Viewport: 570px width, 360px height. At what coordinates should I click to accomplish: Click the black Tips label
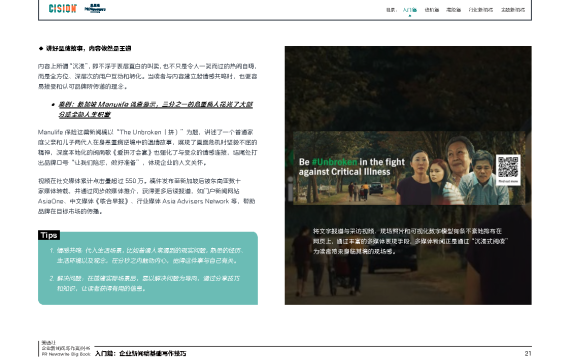[49, 235]
